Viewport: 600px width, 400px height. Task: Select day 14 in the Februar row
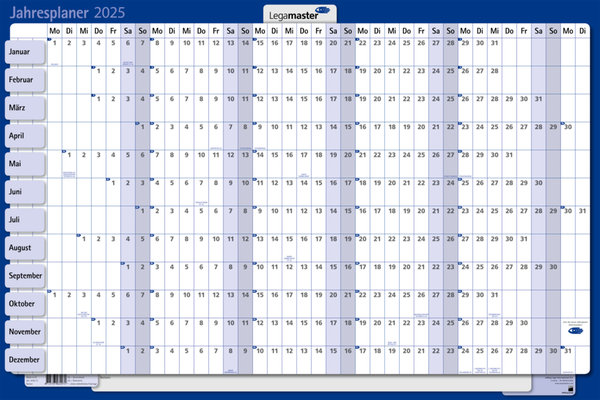pos(290,72)
